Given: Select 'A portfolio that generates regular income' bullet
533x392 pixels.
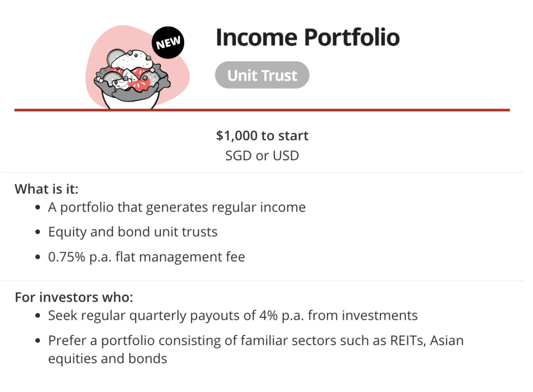Looking at the screenshot, I should [177, 207].
